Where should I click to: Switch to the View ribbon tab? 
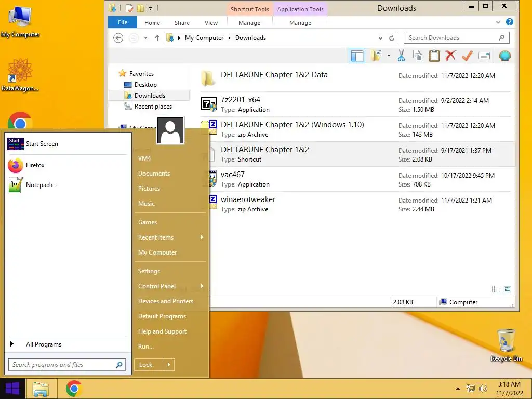[x=211, y=23]
